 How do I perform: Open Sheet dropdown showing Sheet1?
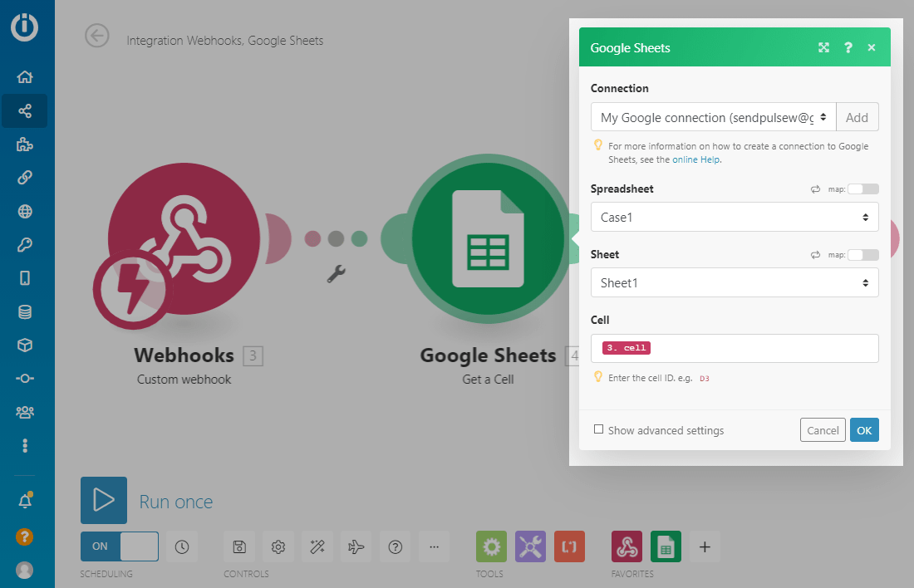pyautogui.click(x=735, y=282)
